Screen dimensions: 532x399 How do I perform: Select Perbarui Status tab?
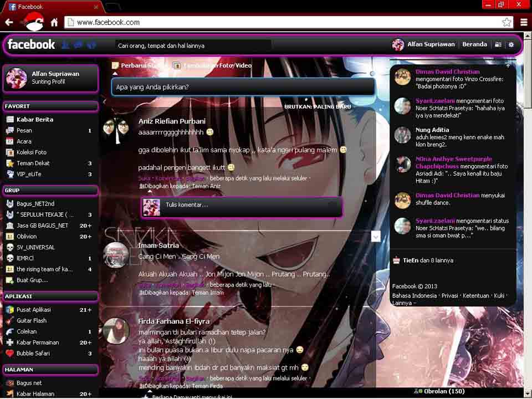[x=140, y=65]
